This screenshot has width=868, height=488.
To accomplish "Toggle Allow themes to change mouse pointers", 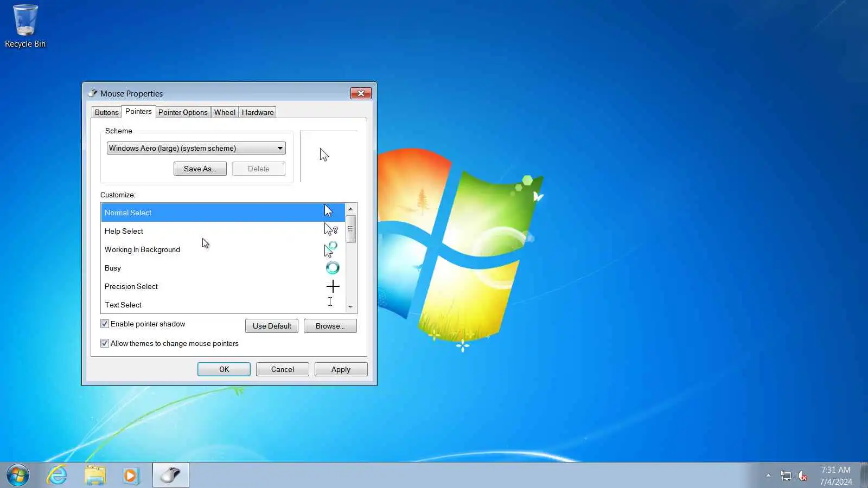I will point(105,343).
